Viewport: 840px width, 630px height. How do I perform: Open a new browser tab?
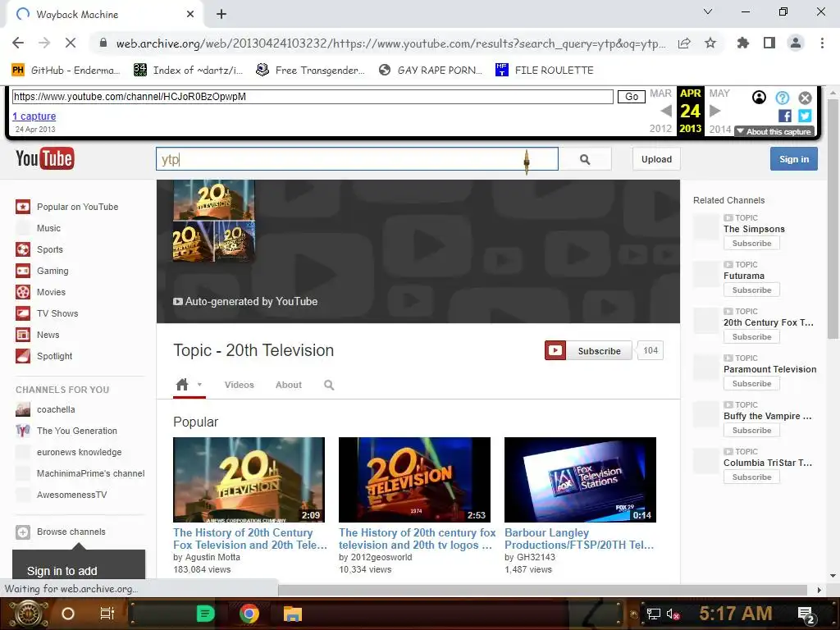(221, 15)
